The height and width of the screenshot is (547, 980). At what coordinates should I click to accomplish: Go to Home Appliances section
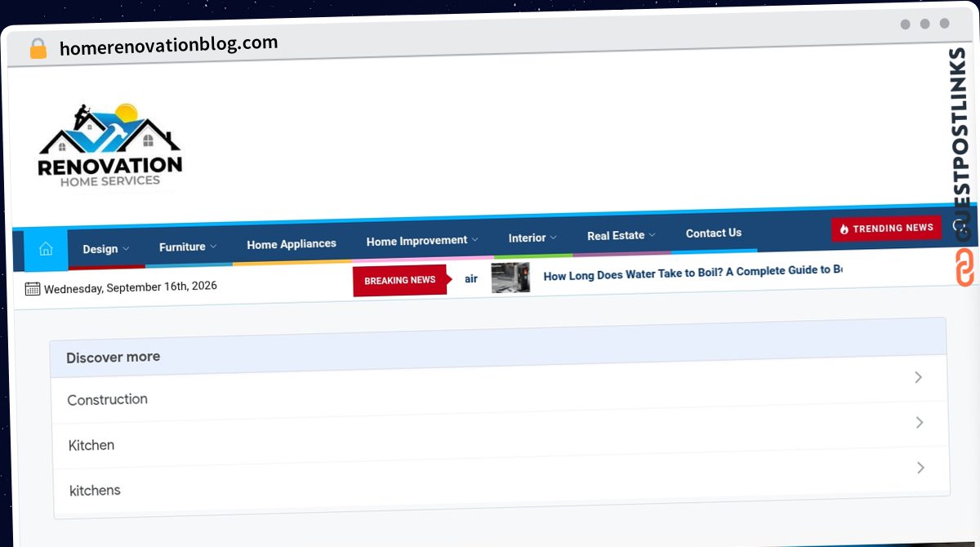point(292,243)
